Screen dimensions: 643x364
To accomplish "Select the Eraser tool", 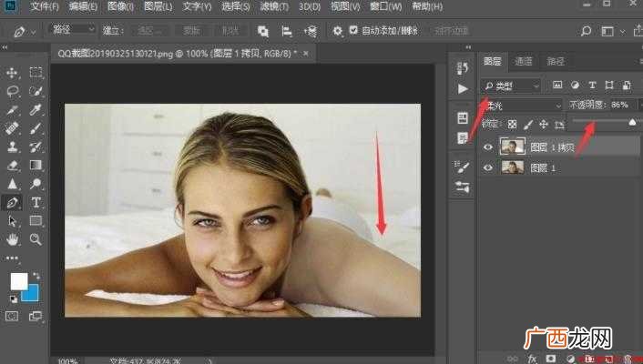I will 13,166.
